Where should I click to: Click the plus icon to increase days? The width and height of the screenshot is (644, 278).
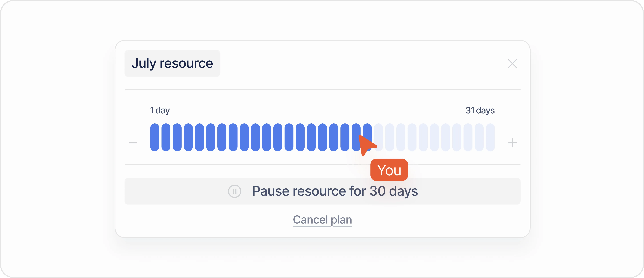pyautogui.click(x=512, y=143)
